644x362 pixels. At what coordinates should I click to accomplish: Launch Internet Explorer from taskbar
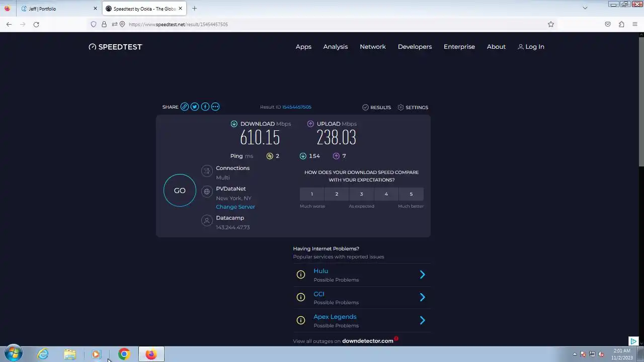point(43,354)
